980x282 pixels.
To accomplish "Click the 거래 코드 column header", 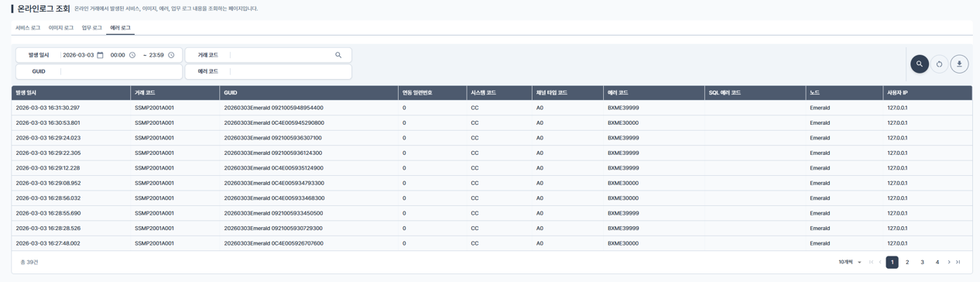I will [x=175, y=93].
